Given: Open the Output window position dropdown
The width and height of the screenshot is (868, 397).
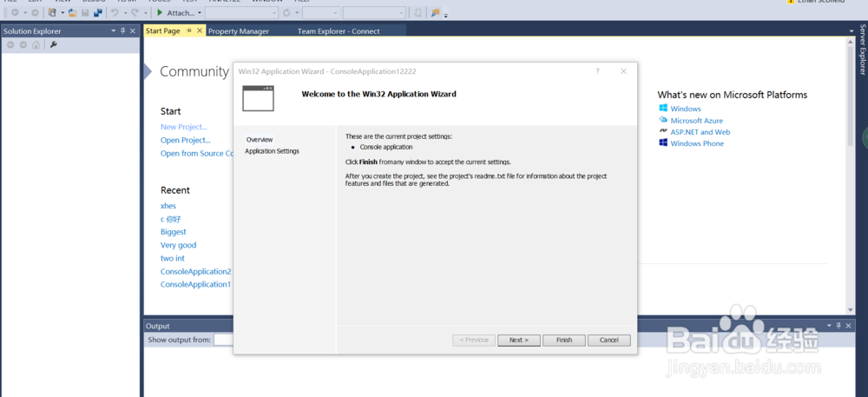Looking at the screenshot, I should (829, 326).
